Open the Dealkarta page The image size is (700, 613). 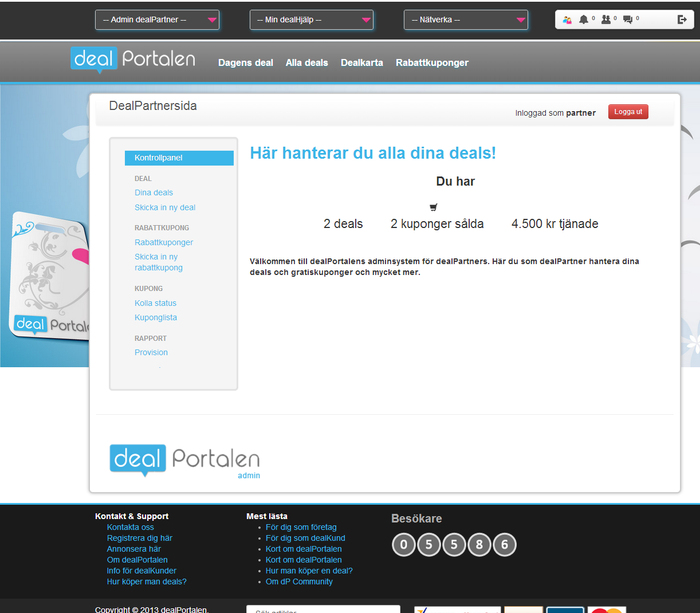pyautogui.click(x=361, y=62)
